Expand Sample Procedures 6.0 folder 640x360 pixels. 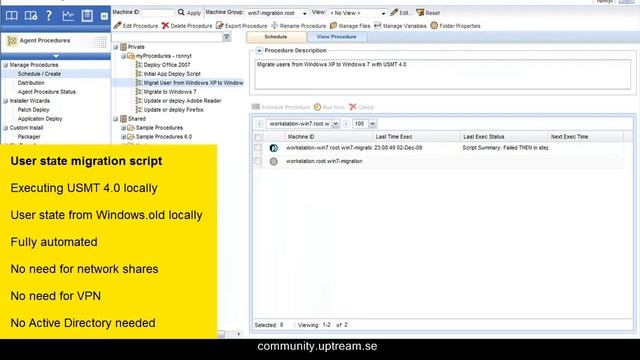pos(123,137)
